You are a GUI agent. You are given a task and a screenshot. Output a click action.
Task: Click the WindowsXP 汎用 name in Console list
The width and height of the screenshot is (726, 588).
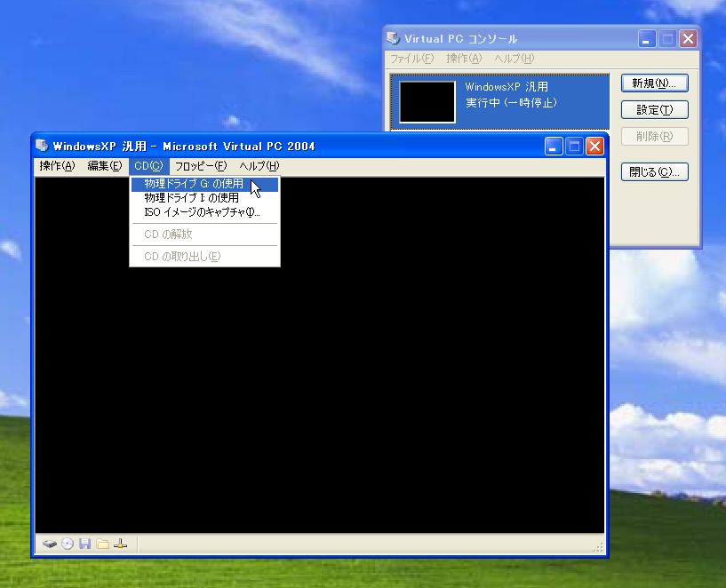click(x=507, y=86)
